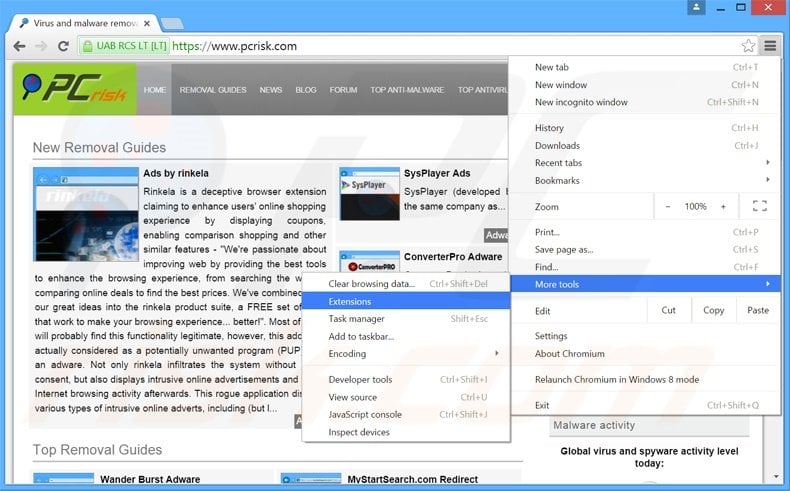
Task: Expand the Bookmarks submenu arrow
Action: tap(767, 180)
